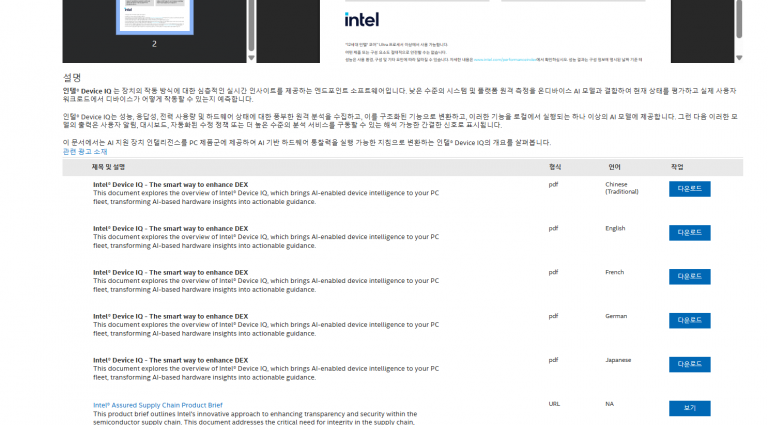View the Assured Supply Chain Product Brief

[x=689, y=408]
